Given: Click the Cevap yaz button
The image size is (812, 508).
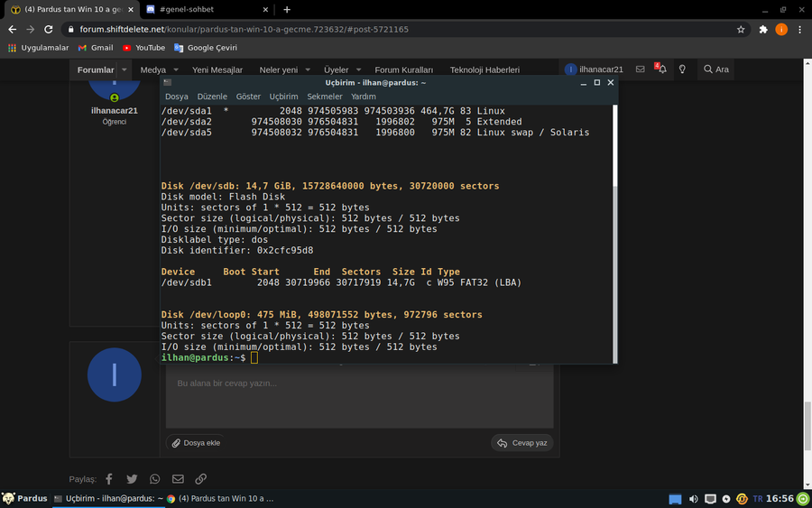Looking at the screenshot, I should 522,443.
